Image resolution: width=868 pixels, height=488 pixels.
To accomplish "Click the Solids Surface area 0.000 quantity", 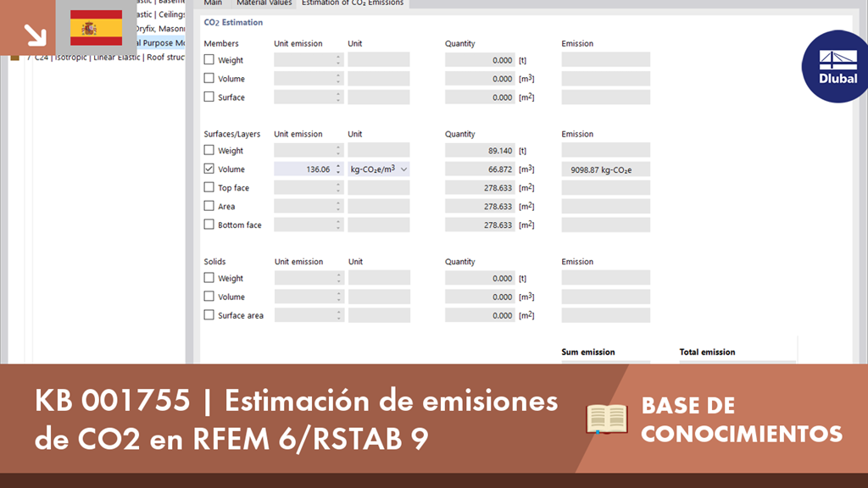I will [x=480, y=315].
